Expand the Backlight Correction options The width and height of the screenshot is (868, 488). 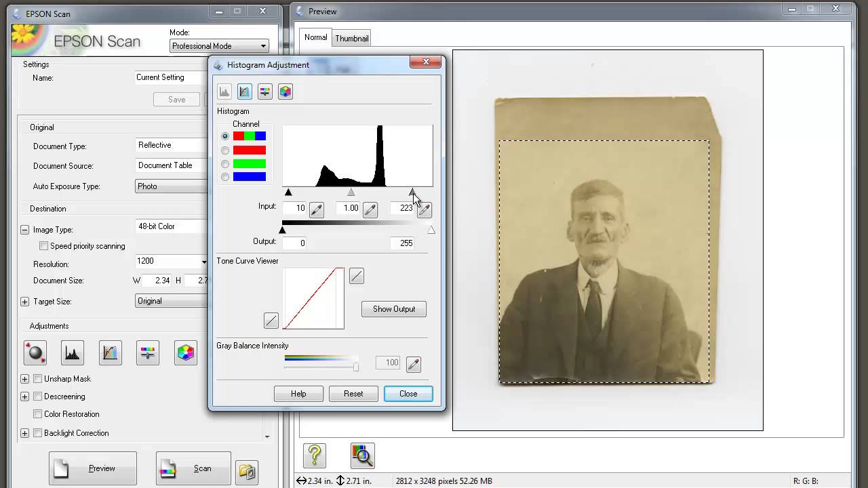click(x=24, y=433)
